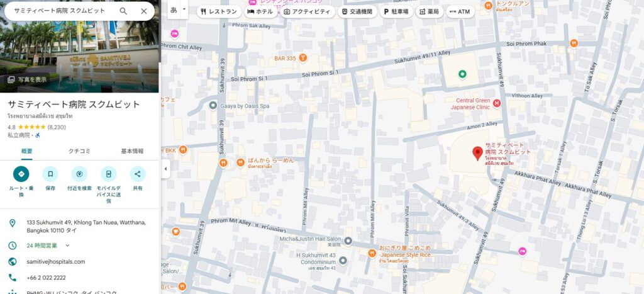This screenshot has height=294, width=644.
Task: Send to mobile device icon
Action: pos(109,174)
